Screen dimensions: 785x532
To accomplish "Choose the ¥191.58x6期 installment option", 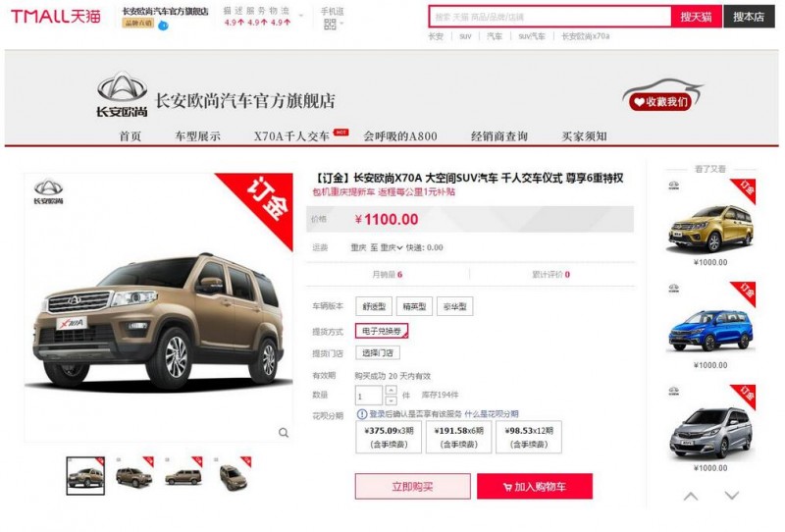I will point(458,437).
